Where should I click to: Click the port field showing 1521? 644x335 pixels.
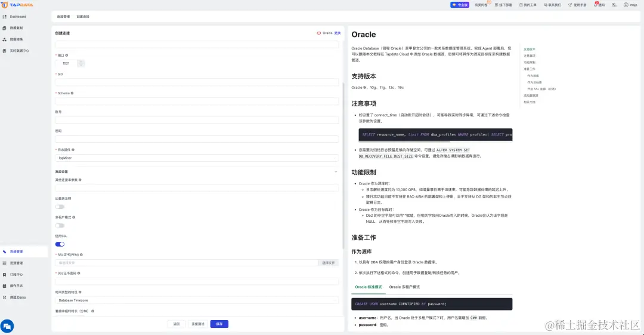pyautogui.click(x=67, y=63)
